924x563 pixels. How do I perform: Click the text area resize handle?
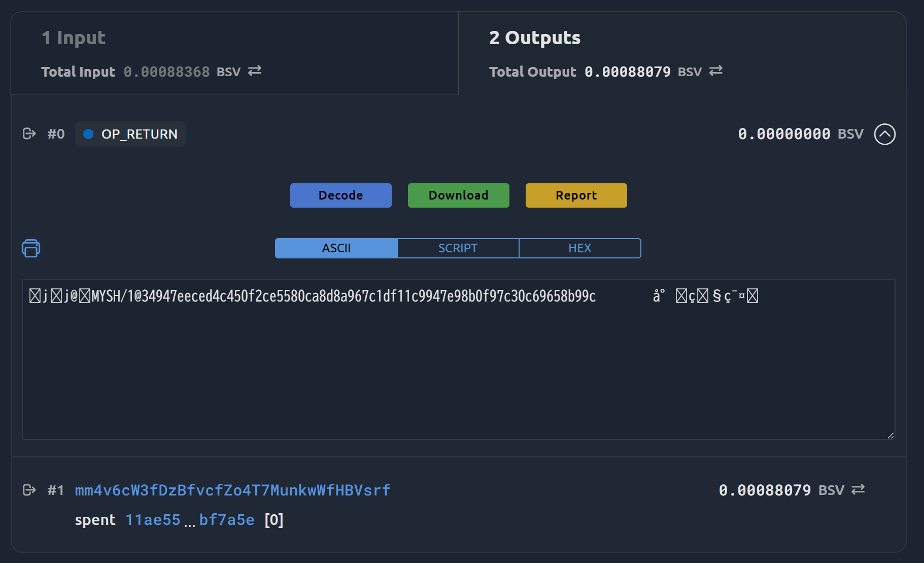(891, 435)
